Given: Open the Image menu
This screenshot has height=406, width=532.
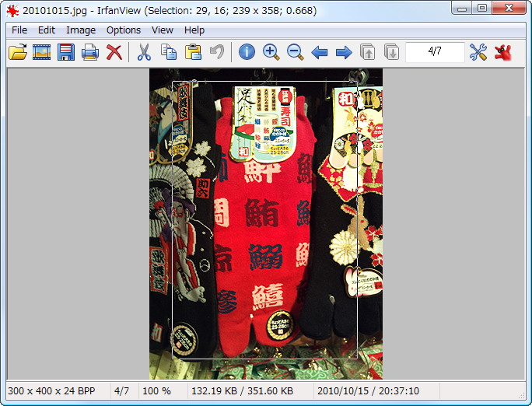Looking at the screenshot, I should click(x=81, y=30).
